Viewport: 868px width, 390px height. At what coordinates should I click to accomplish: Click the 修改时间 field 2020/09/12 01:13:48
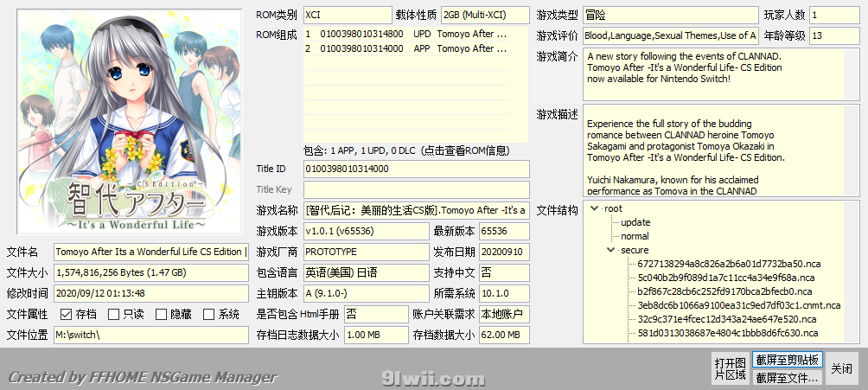coord(151,294)
